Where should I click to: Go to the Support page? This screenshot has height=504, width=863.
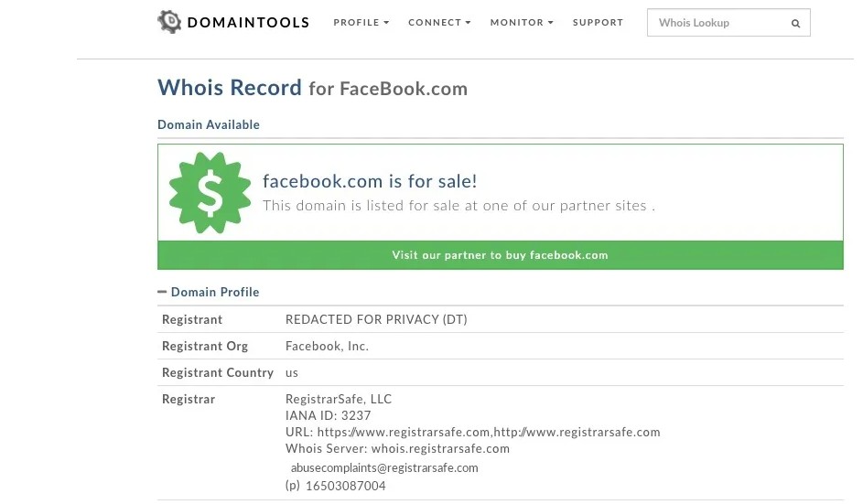pyautogui.click(x=598, y=23)
